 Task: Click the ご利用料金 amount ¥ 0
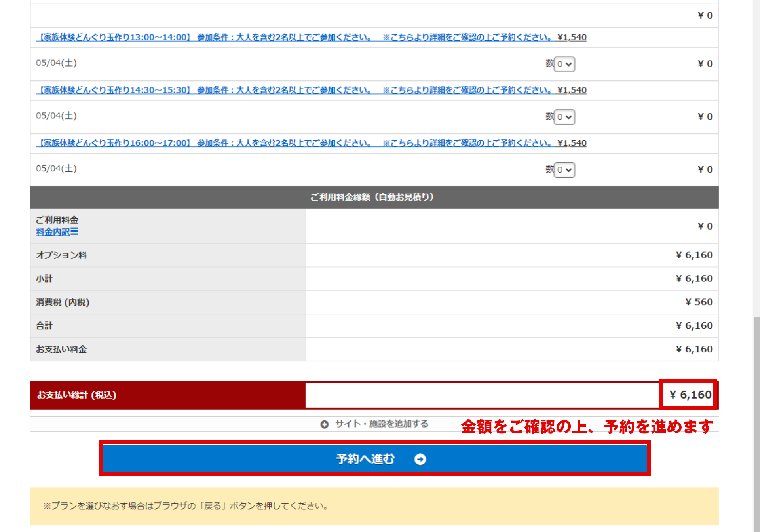pos(705,226)
